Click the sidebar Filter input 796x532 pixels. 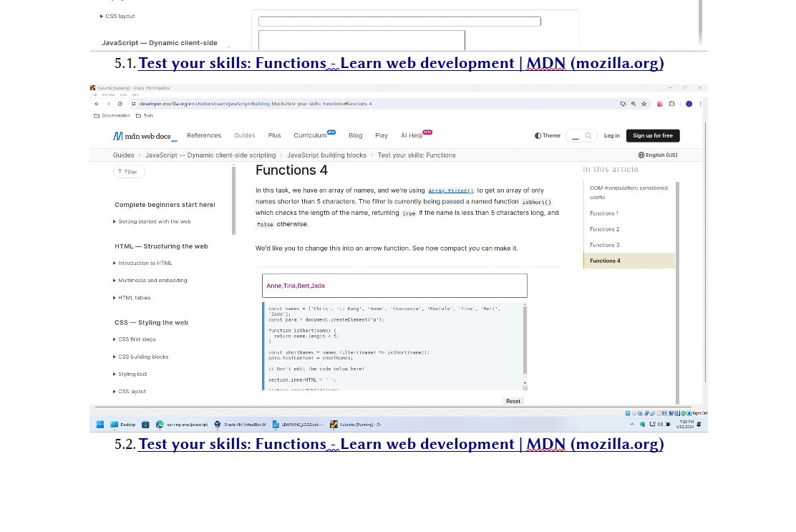point(129,172)
